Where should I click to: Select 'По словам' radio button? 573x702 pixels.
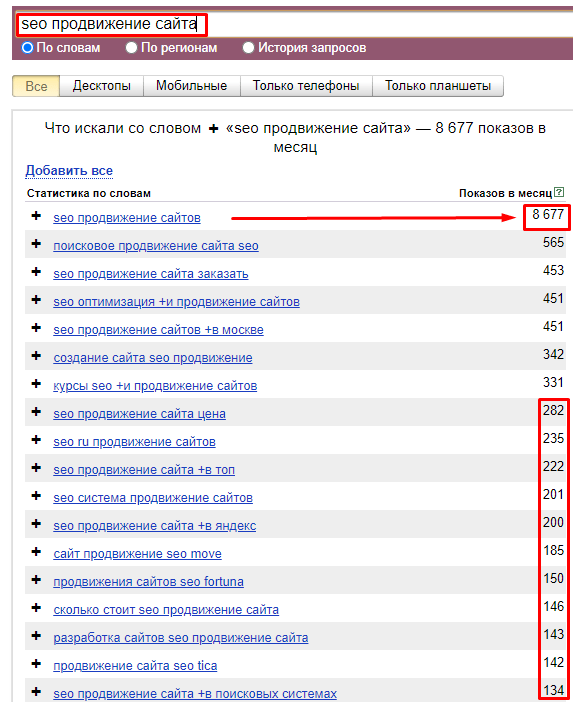pyautogui.click(x=27, y=47)
